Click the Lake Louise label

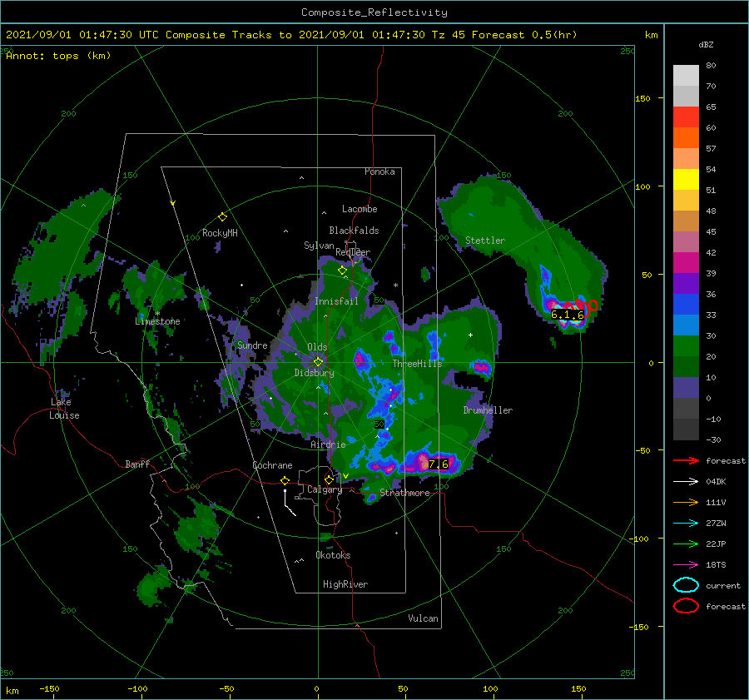click(64, 409)
